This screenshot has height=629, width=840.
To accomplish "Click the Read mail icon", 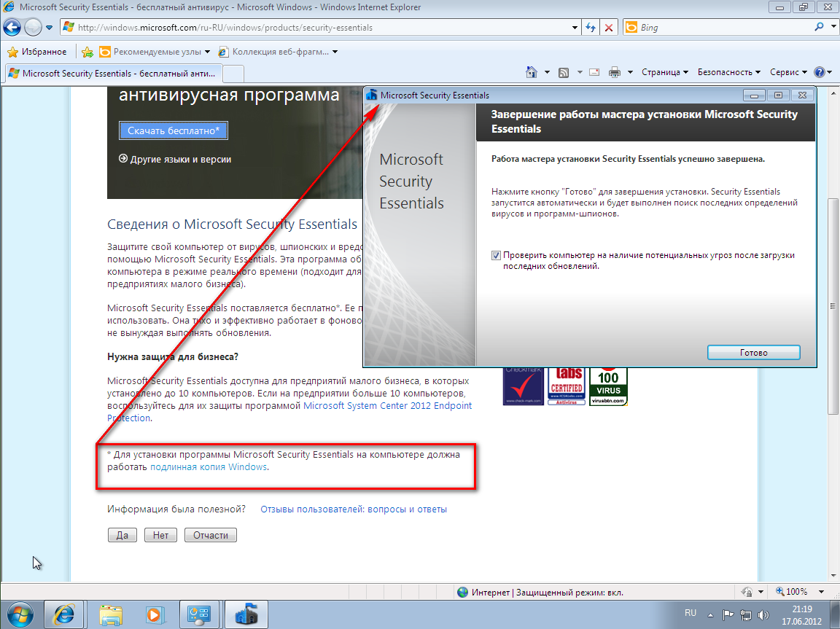I will click(594, 72).
